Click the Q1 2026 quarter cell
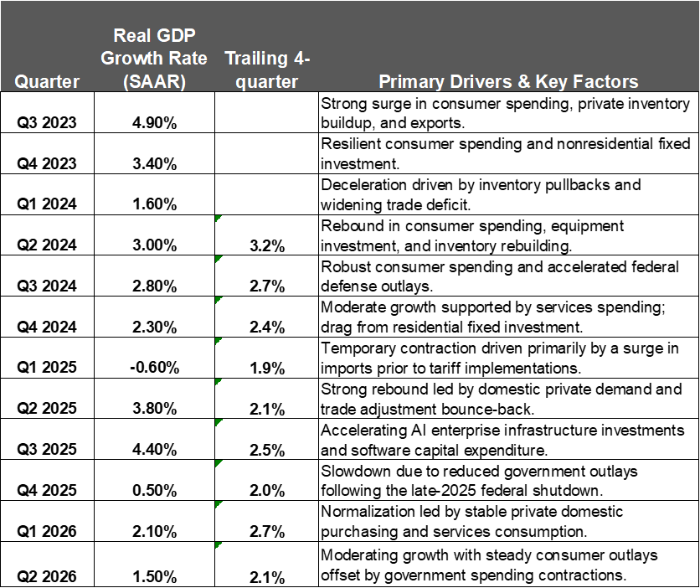 [48, 522]
